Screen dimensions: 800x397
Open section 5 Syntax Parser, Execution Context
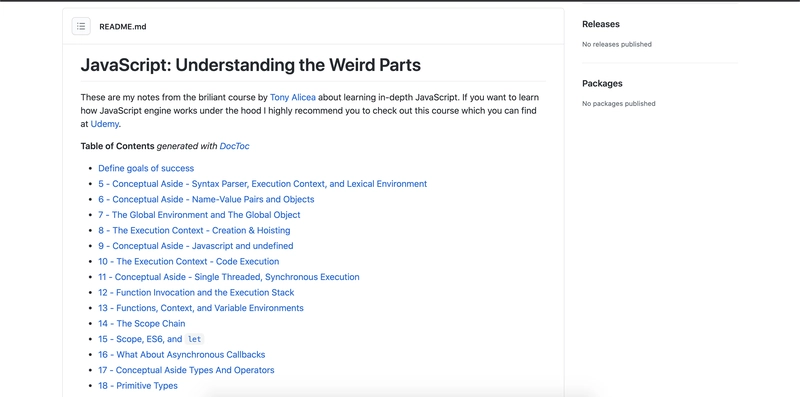pyautogui.click(x=263, y=184)
